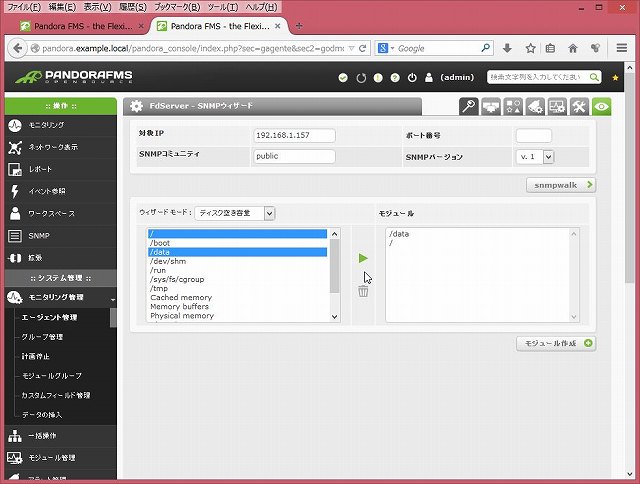Screen dimensions: 640x484
Task: Open the agent shapes and star tab icon
Action: tap(513, 107)
